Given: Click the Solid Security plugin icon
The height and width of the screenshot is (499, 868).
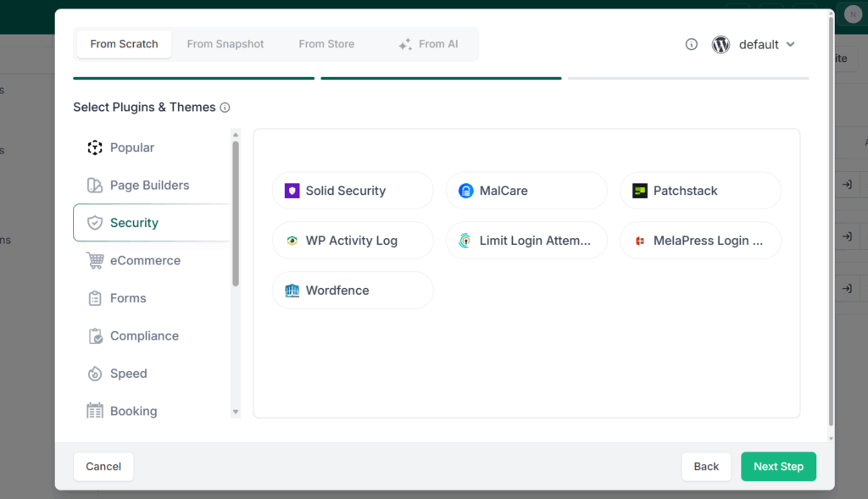Looking at the screenshot, I should pos(292,191).
